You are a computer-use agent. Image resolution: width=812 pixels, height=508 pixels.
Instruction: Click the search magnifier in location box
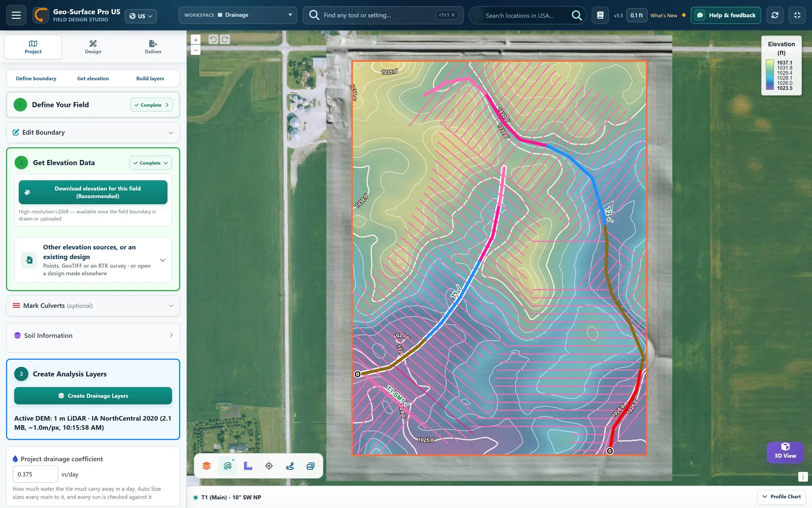tap(577, 15)
